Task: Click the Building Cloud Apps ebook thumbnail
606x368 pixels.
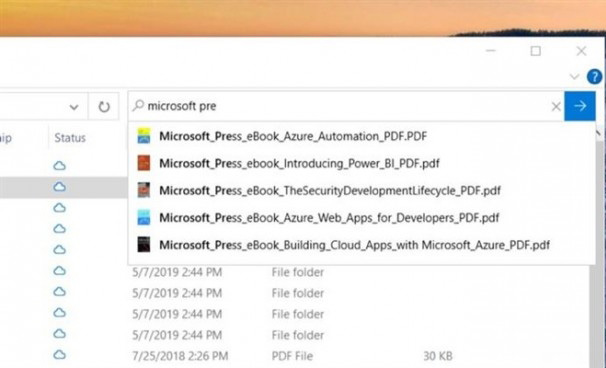Action: (x=144, y=245)
